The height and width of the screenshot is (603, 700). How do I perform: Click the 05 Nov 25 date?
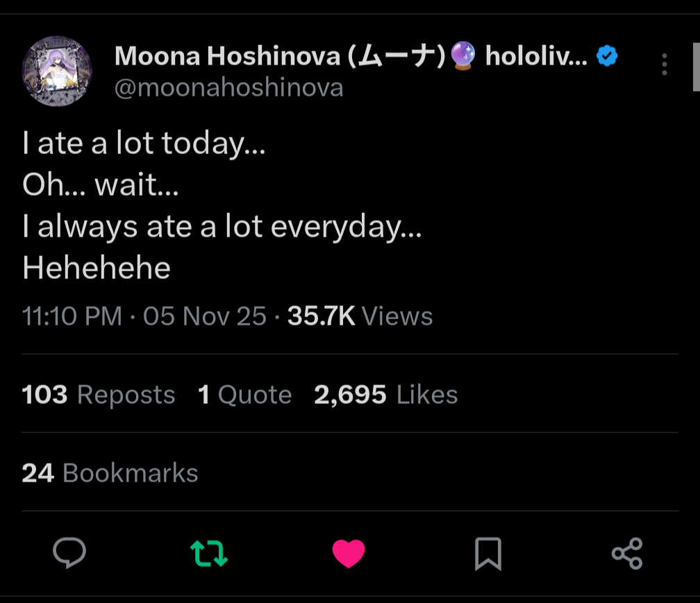204,316
